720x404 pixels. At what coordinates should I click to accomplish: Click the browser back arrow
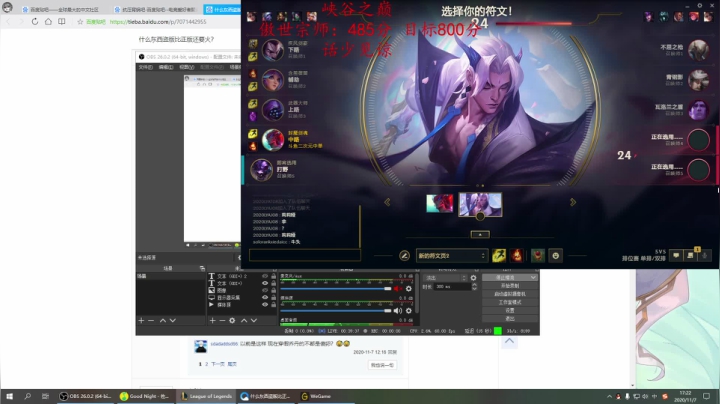pos(8,22)
